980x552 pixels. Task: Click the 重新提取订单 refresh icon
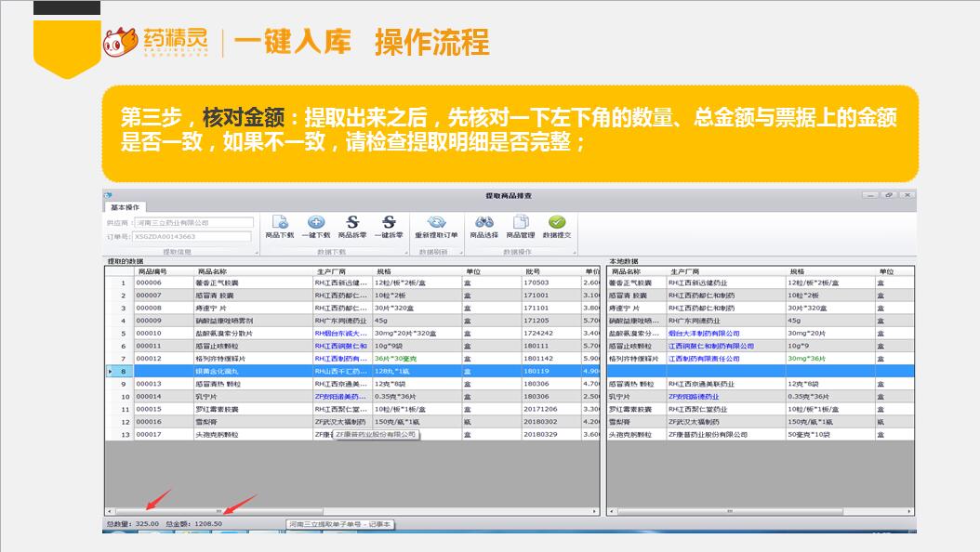436,223
